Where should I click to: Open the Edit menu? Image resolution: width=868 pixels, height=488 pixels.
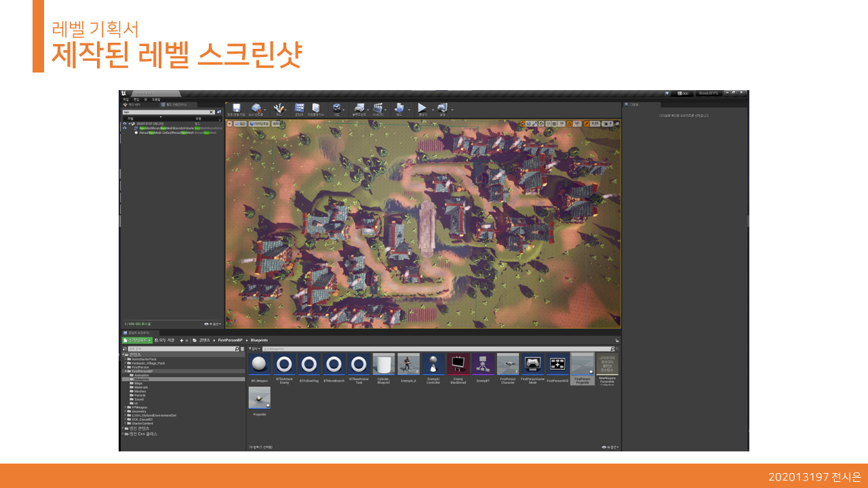(x=136, y=99)
